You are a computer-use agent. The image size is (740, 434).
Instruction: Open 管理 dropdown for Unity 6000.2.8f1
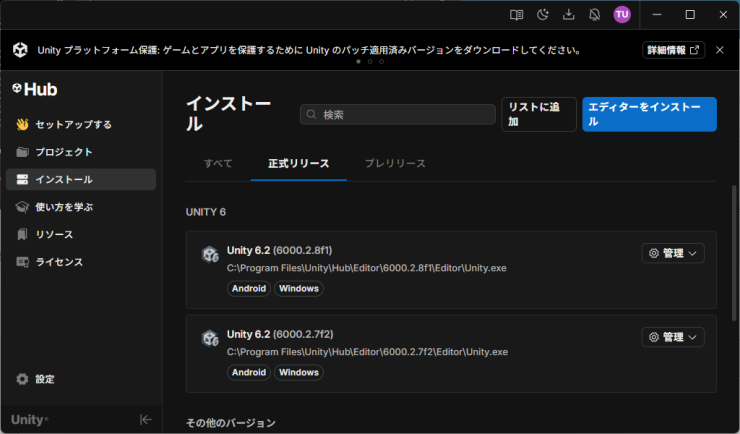673,253
